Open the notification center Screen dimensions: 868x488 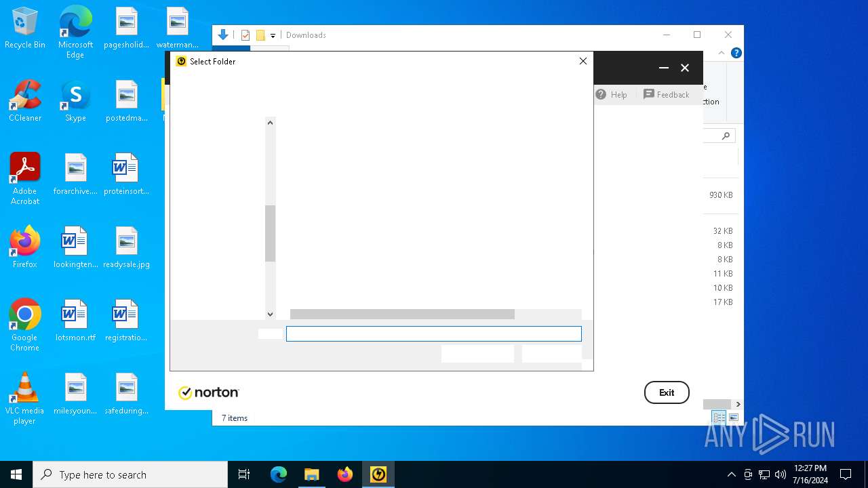point(846,474)
